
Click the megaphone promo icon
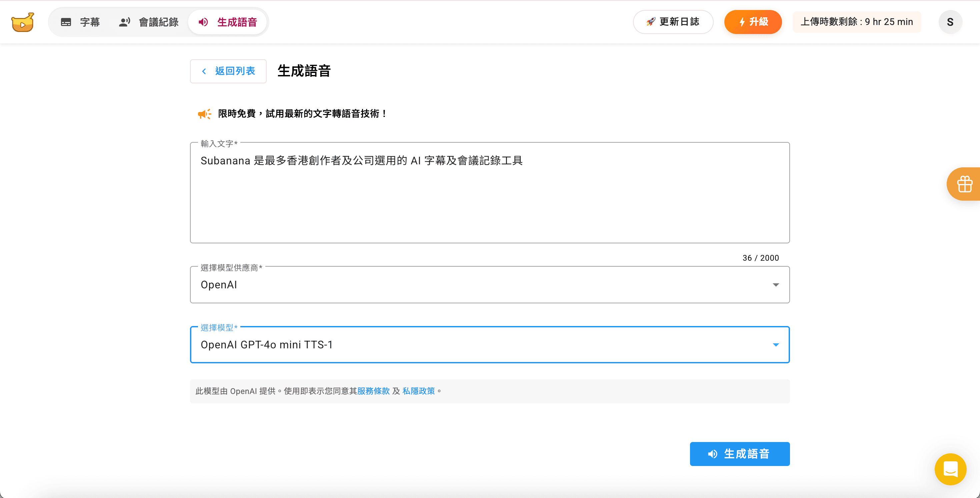tap(204, 114)
